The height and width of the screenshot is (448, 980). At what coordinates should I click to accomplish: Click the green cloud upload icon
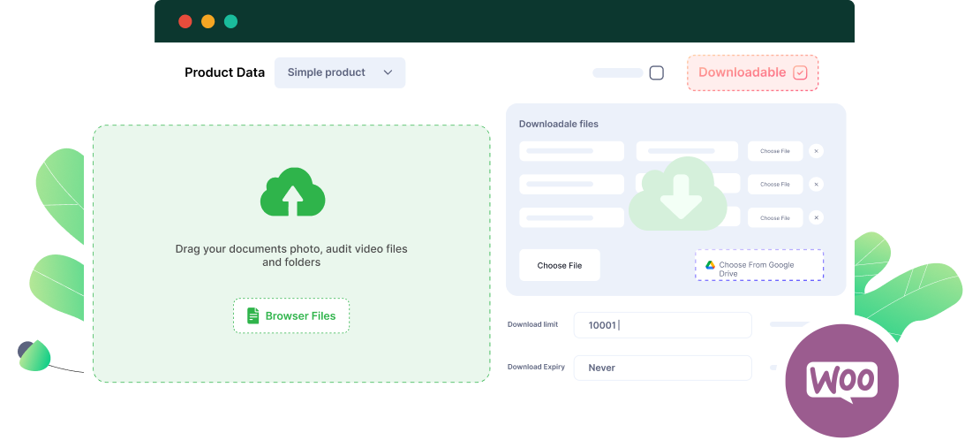[292, 192]
